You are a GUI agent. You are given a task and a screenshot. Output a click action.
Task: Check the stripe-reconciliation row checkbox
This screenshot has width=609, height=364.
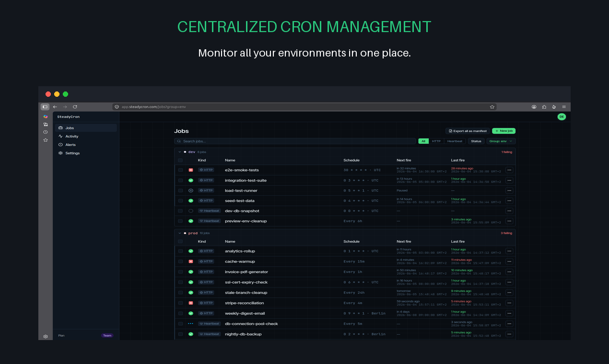pyautogui.click(x=180, y=303)
